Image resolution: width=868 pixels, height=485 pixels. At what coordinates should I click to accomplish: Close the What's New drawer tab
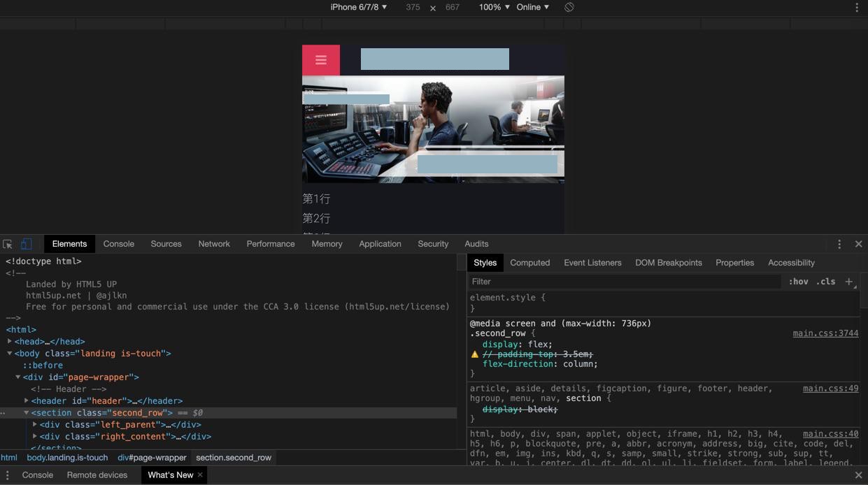point(200,475)
